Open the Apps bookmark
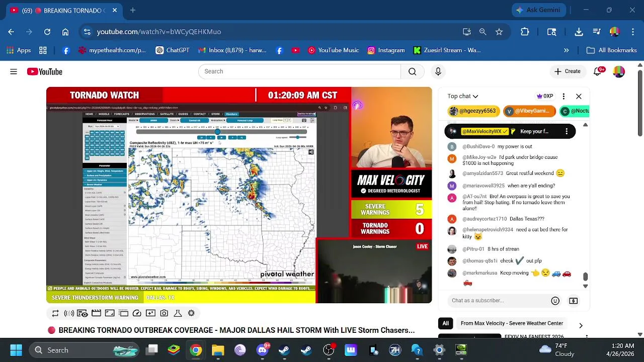 [x=19, y=50]
